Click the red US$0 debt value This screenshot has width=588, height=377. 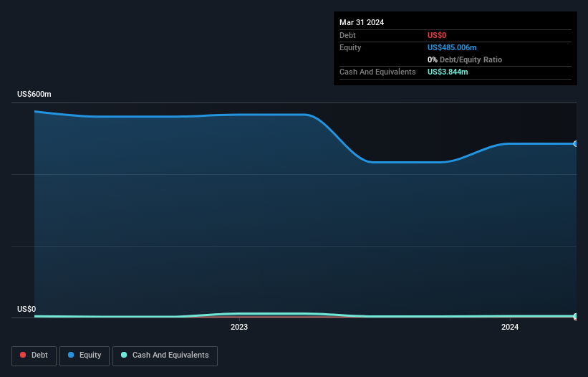(x=437, y=35)
